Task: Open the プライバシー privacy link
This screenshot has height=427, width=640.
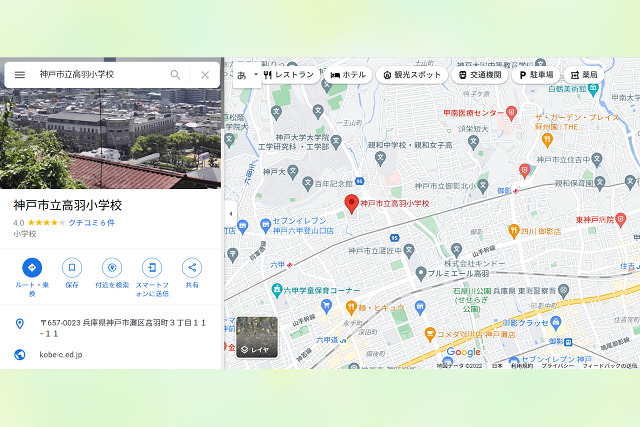Action: [558, 366]
